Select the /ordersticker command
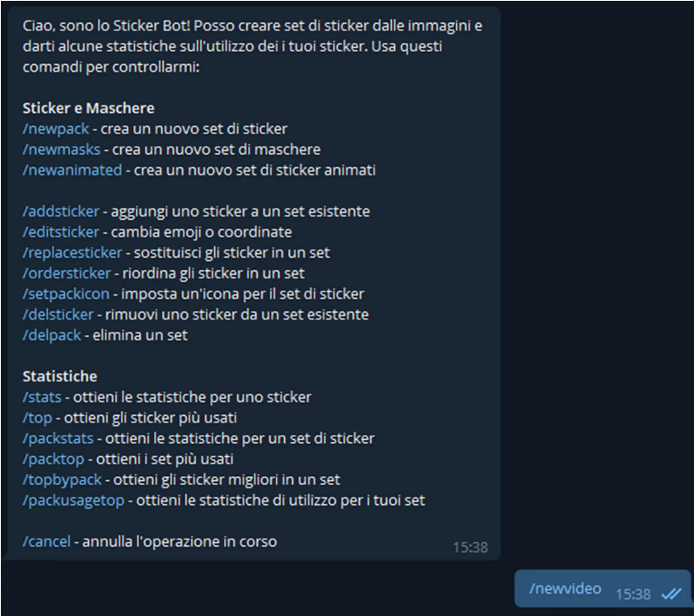694x616 pixels. pos(67,273)
